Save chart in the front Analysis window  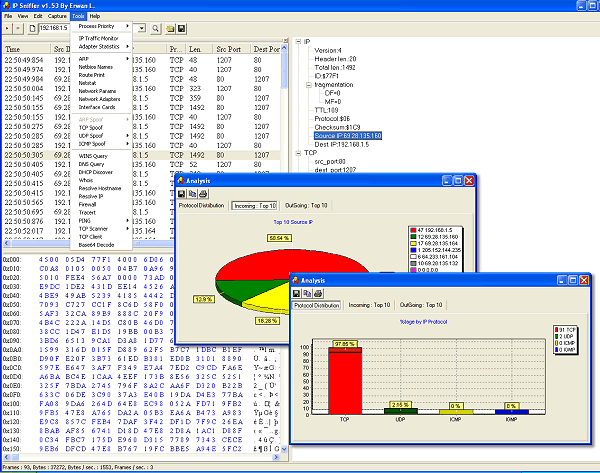click(x=296, y=294)
